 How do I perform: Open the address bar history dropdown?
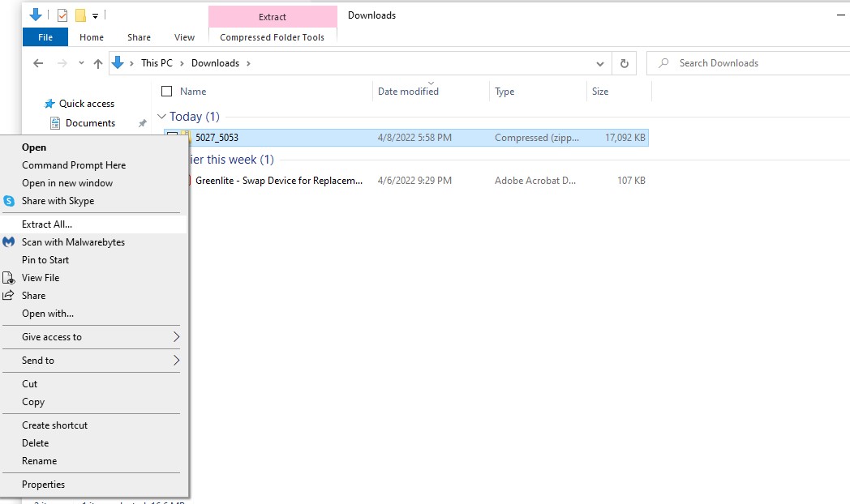pos(600,63)
